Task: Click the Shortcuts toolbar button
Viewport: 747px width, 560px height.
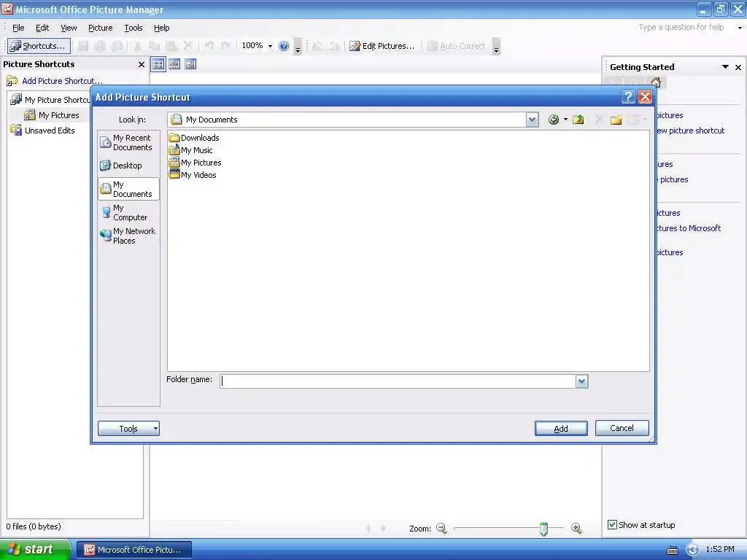Action: [x=39, y=46]
